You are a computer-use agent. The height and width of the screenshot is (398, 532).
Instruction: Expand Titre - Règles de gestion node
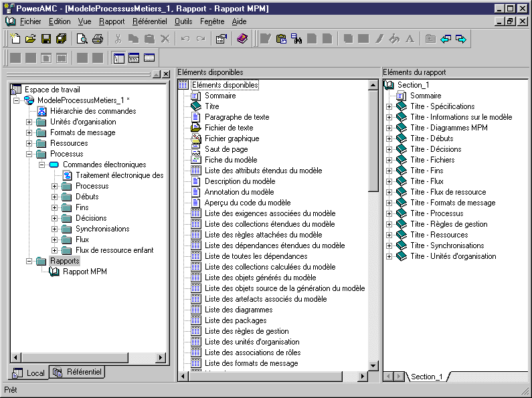click(x=389, y=224)
